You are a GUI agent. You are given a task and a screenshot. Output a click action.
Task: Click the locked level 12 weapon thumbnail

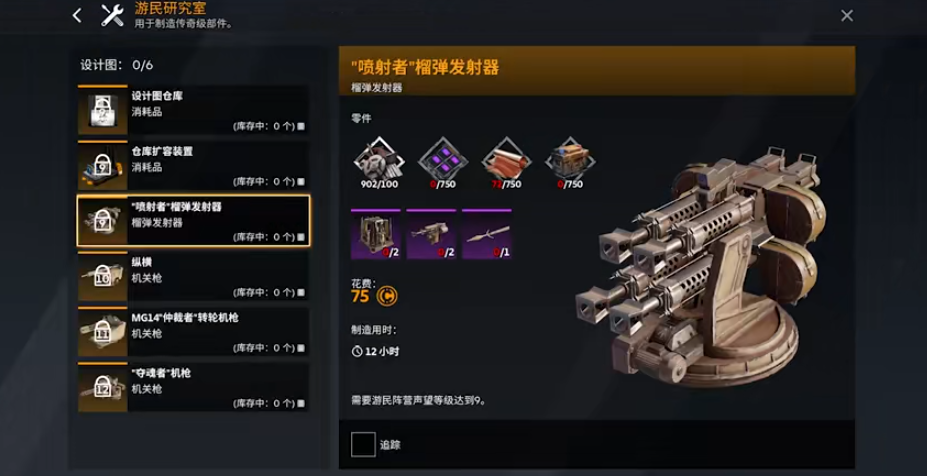103,388
